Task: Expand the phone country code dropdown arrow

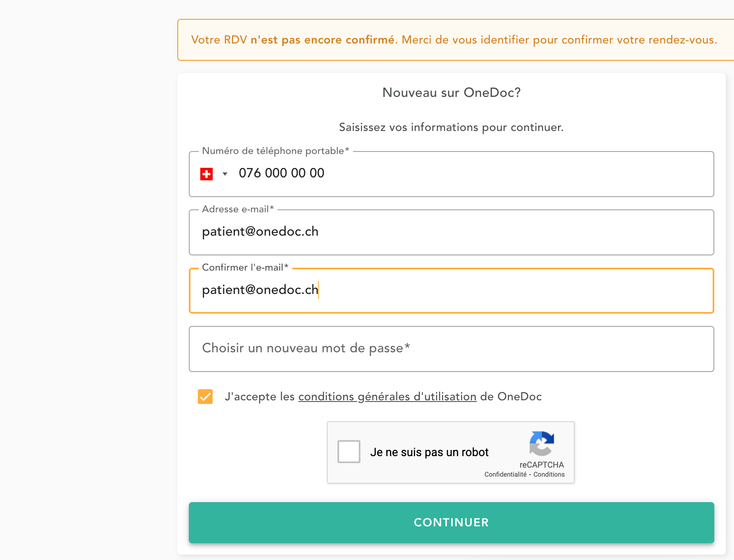Action: pos(225,174)
